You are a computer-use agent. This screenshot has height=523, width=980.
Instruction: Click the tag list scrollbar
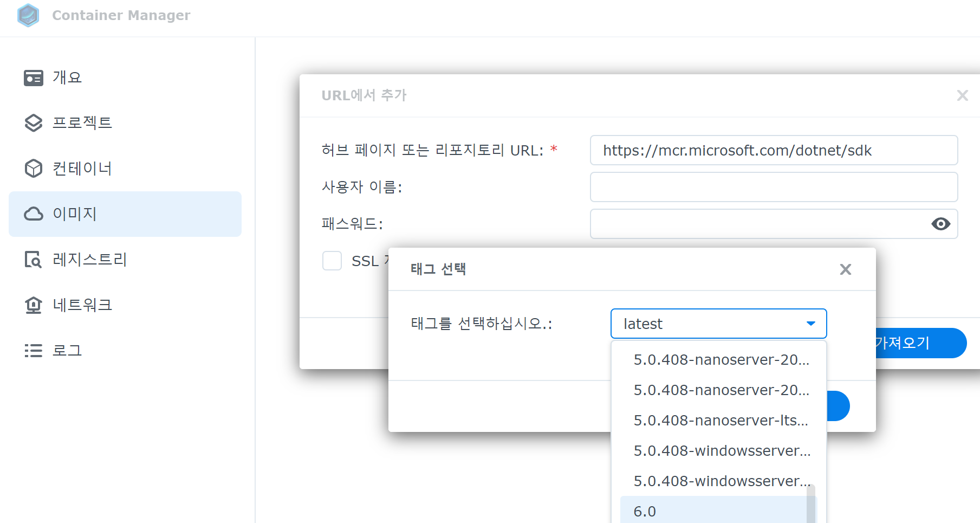pos(811,504)
